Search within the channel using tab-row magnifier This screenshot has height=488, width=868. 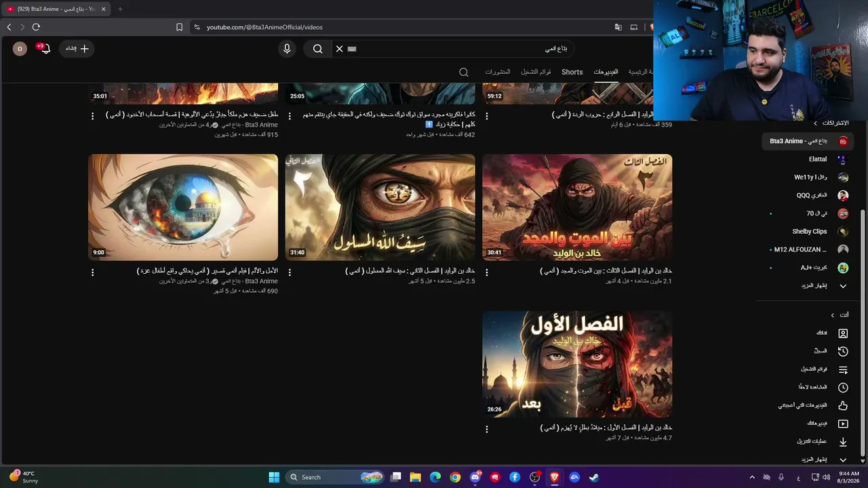(x=464, y=72)
